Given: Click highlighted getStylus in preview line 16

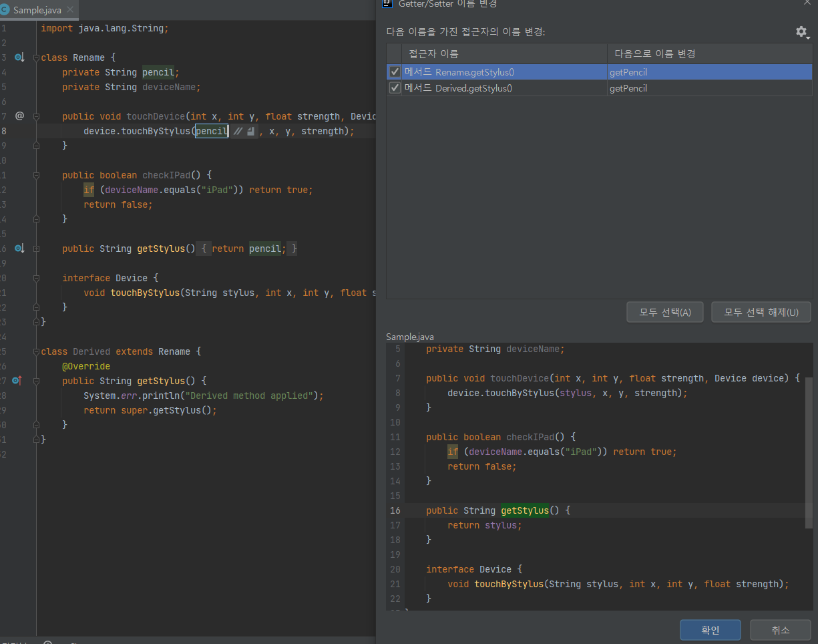Looking at the screenshot, I should point(525,510).
